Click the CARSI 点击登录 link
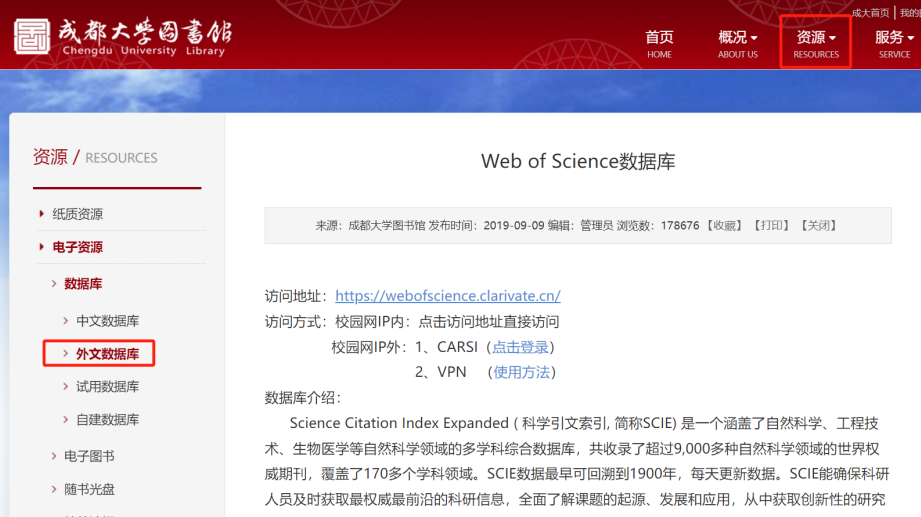The width and height of the screenshot is (921, 517). (x=520, y=347)
